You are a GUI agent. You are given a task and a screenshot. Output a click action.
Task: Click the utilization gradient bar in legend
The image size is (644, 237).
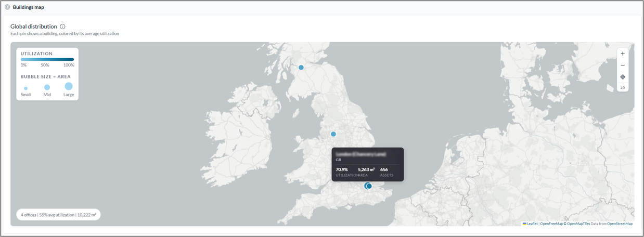click(x=47, y=60)
